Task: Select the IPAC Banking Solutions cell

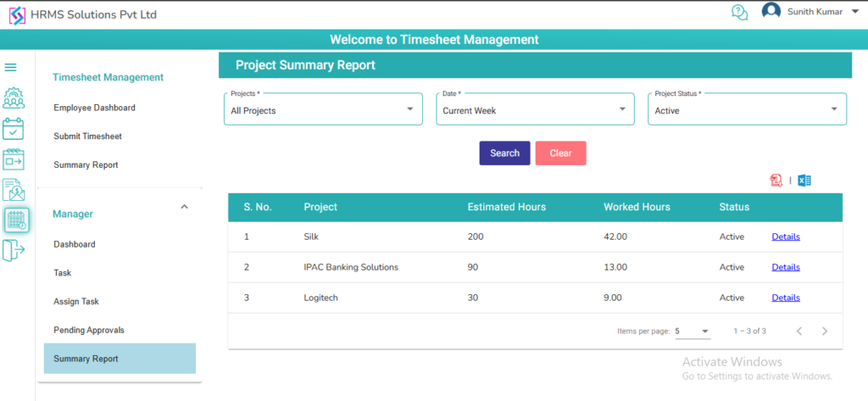Action: tap(351, 267)
